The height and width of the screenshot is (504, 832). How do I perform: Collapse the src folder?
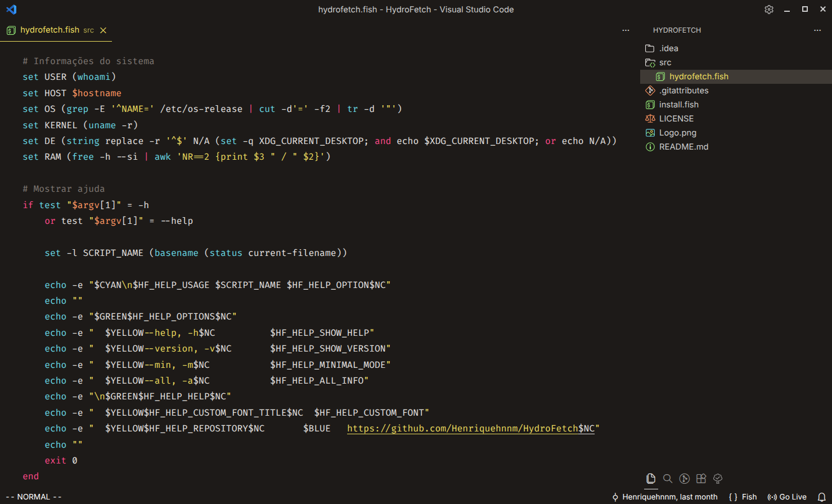tap(736, 62)
